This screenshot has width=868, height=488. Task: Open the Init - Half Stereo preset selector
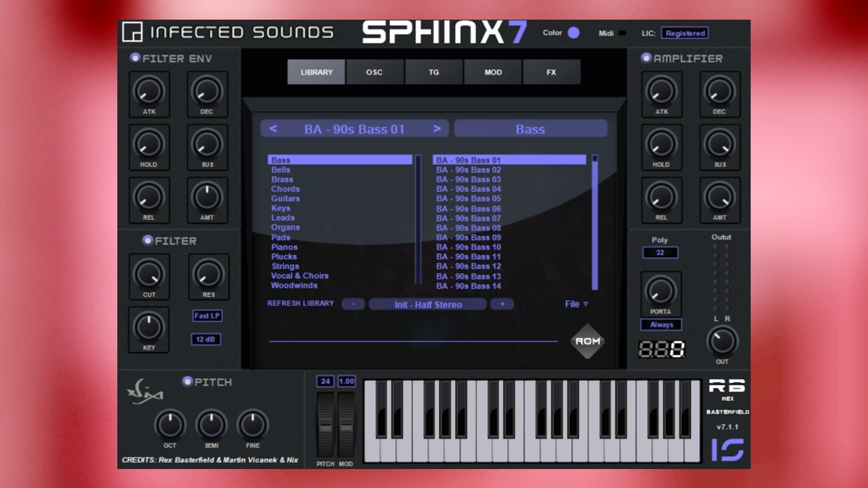coord(428,304)
